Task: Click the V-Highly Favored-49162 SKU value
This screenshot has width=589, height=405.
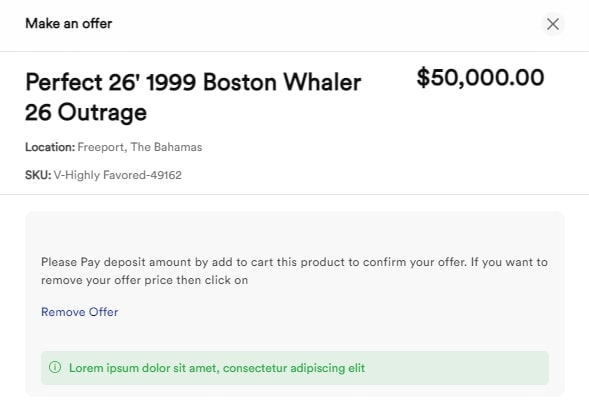Action: pyautogui.click(x=118, y=175)
